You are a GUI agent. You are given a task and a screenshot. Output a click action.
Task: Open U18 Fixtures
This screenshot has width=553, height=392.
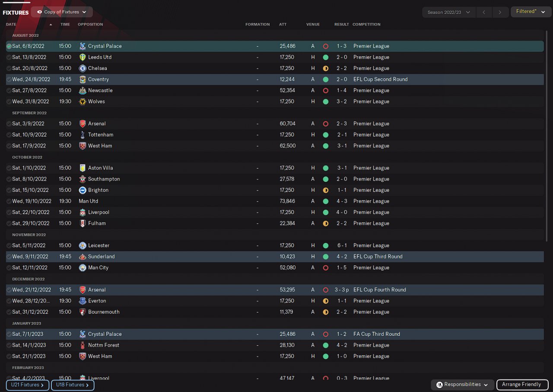(x=73, y=385)
